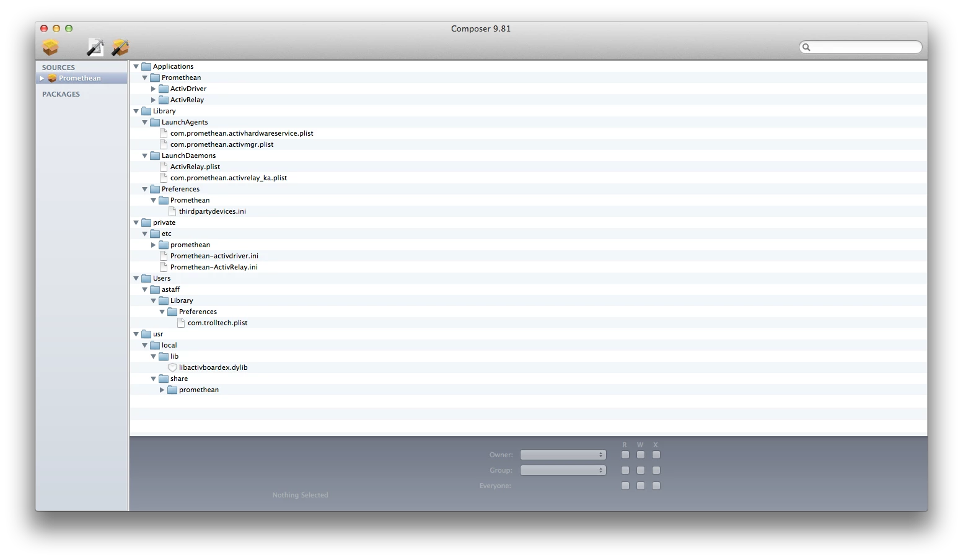
Task: Select Promethean-ActivRelay.ini file row
Action: pos(529,267)
